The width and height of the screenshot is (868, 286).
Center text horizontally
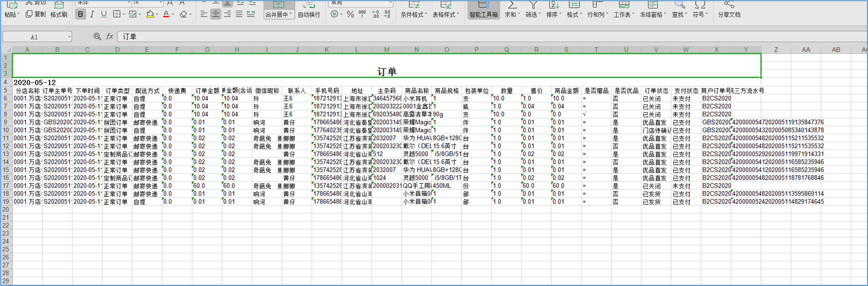[216, 14]
